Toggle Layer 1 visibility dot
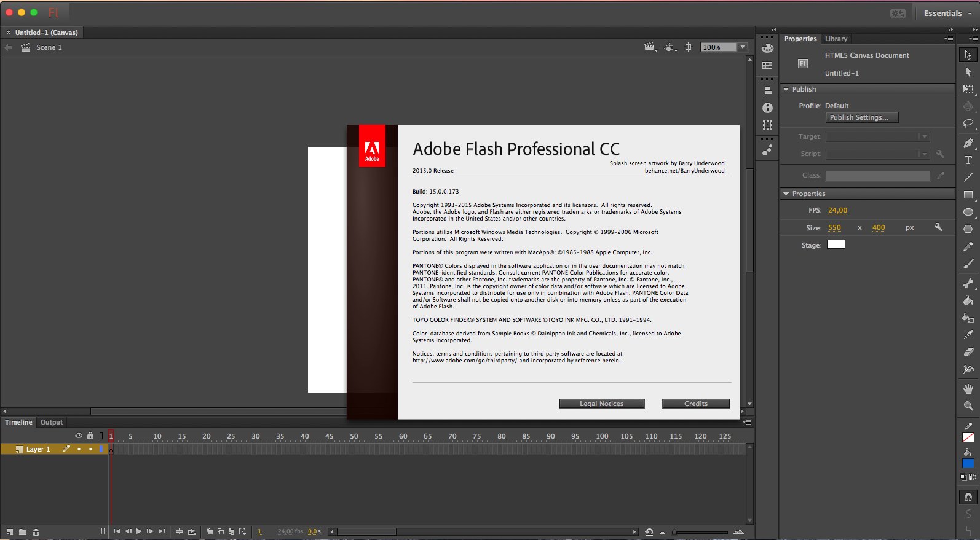 pos(79,449)
